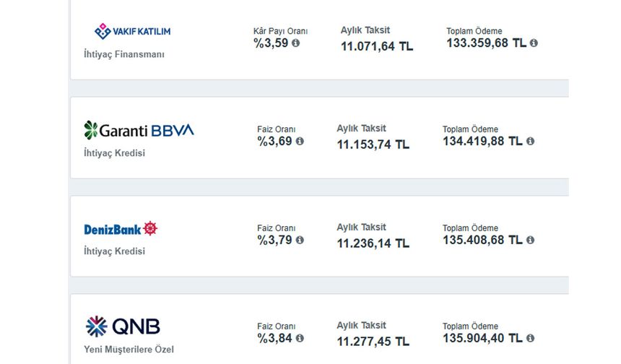Show details icon next to 134.419,88 TL
This screenshot has height=364, width=621.
[x=530, y=141]
